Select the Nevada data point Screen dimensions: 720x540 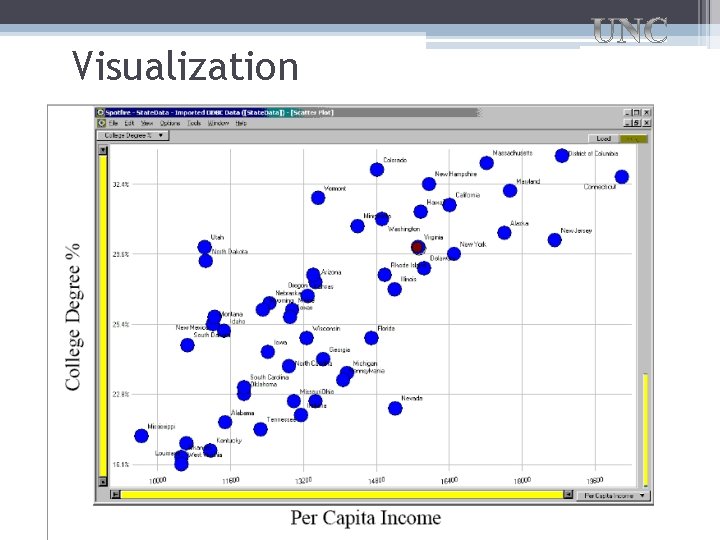(395, 408)
